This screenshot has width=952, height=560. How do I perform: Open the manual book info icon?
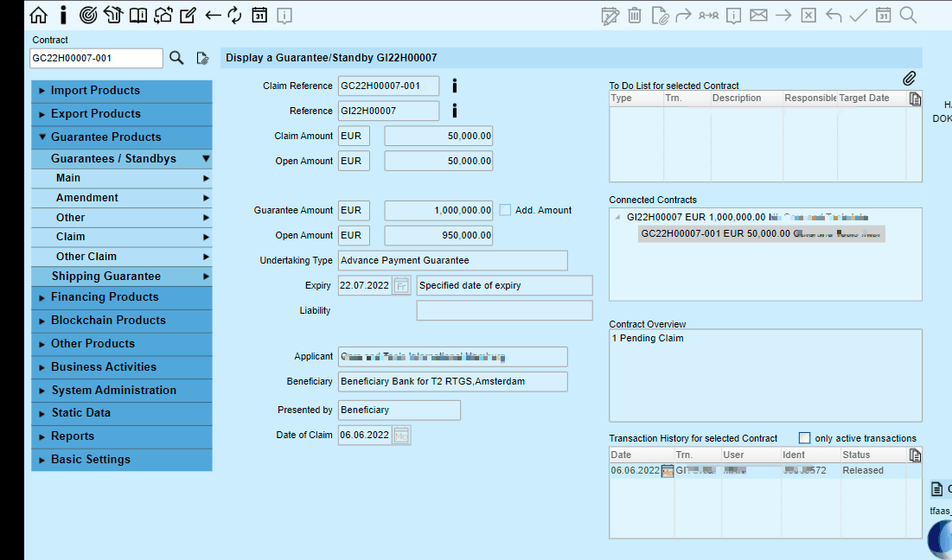point(138,16)
